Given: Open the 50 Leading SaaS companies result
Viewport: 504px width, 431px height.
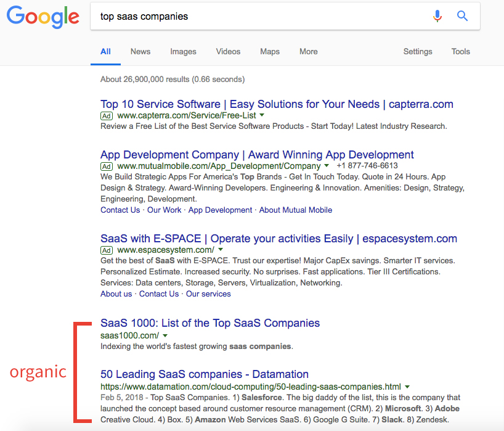Looking at the screenshot, I should (x=205, y=374).
